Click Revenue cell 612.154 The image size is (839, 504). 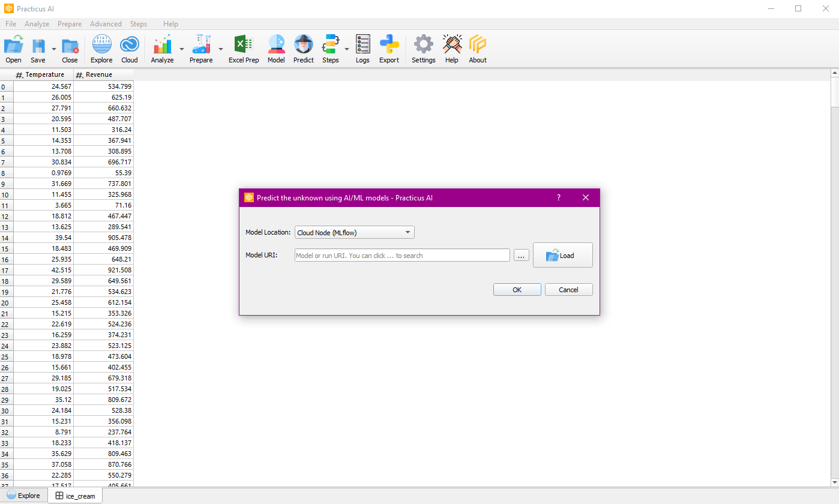(x=103, y=302)
